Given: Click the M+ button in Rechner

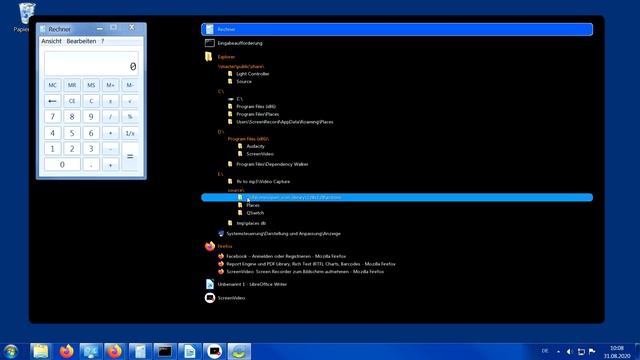Looking at the screenshot, I should (x=110, y=85).
